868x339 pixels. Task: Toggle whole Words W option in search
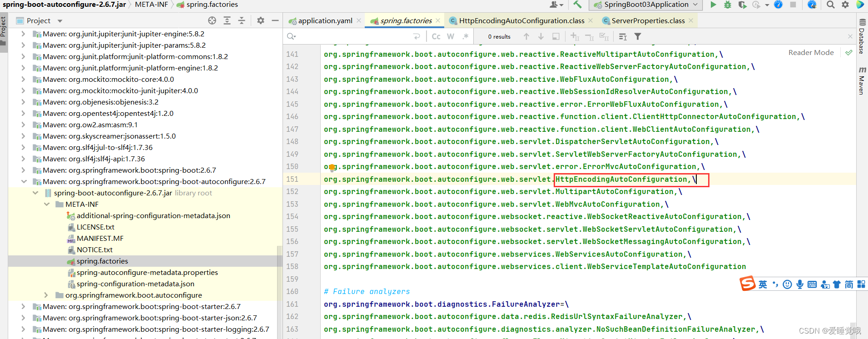[451, 36]
